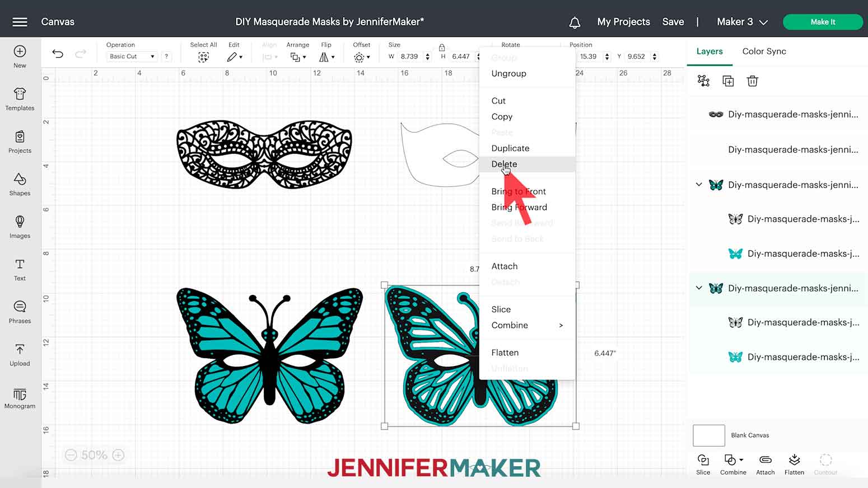Screen dimensions: 868x488
Task: Open the Operation Basic Cut dropdown
Action: pos(132,57)
